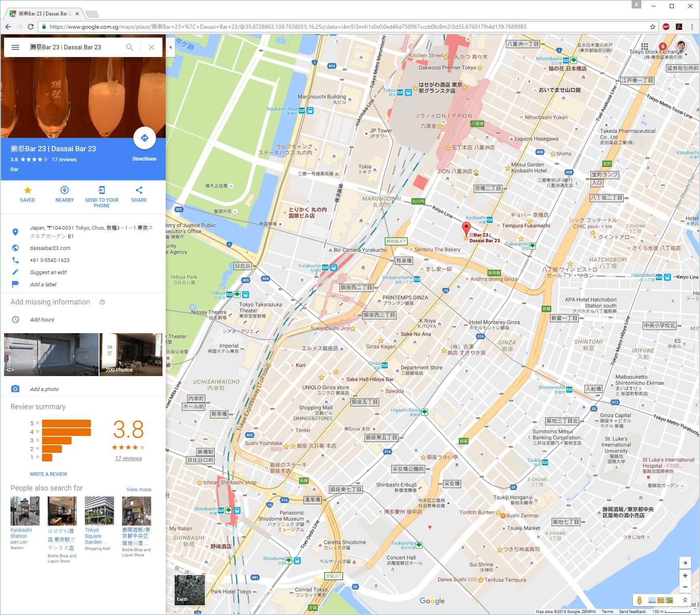The width and height of the screenshot is (700, 615).
Task: Open the Share option
Action: [139, 194]
